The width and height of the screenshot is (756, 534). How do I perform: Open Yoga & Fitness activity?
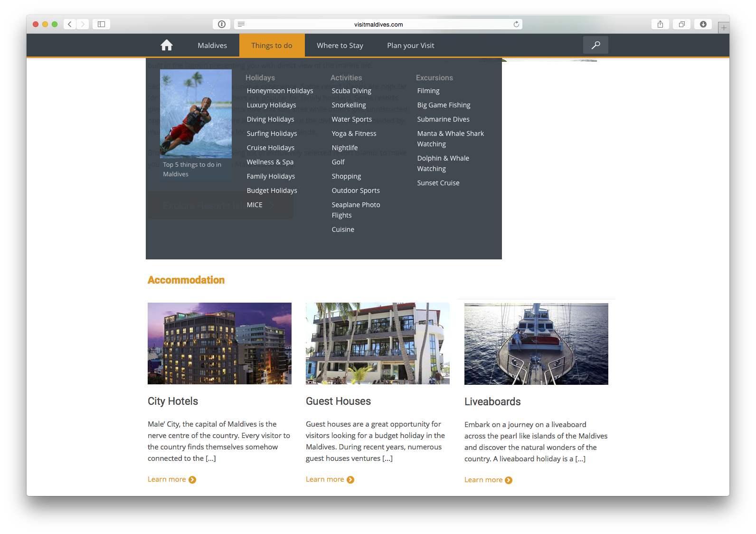pos(354,133)
